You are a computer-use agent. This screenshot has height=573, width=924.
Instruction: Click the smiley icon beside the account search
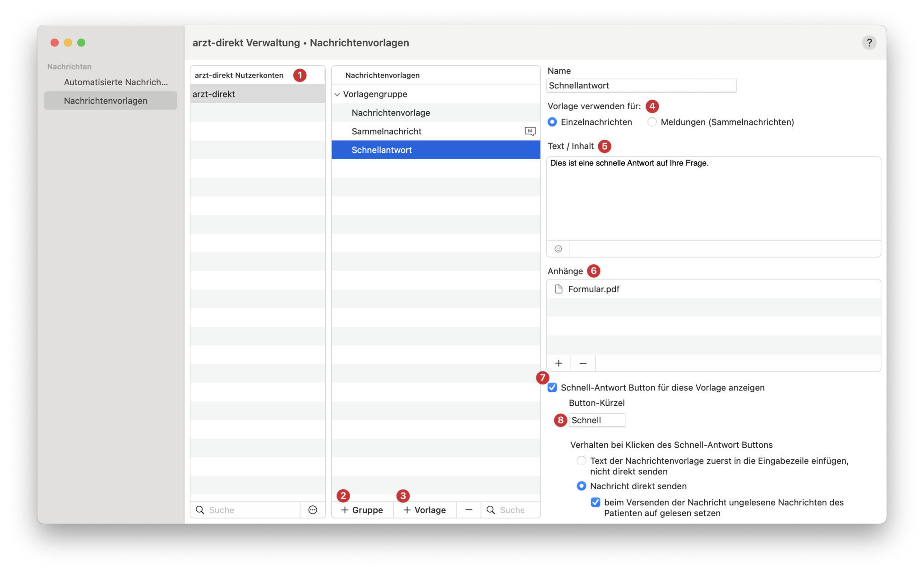pyautogui.click(x=313, y=509)
